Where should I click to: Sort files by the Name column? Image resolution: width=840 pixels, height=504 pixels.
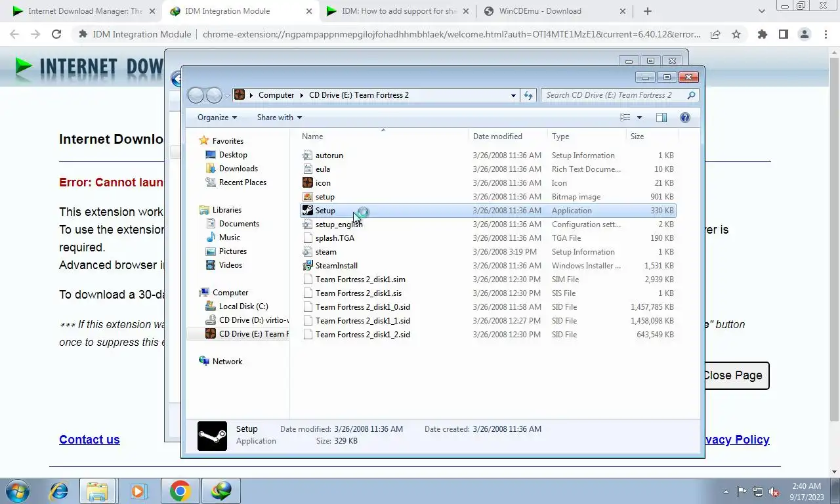click(x=384, y=136)
